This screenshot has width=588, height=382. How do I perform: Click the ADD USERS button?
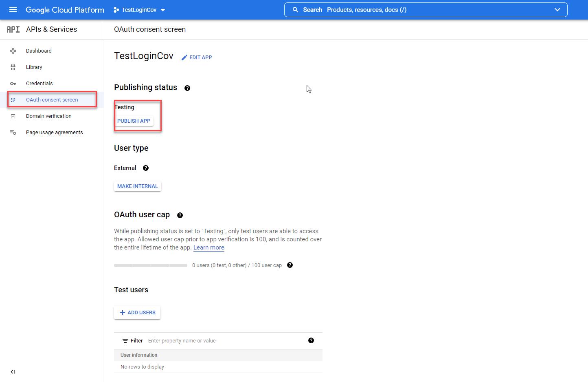(x=137, y=313)
